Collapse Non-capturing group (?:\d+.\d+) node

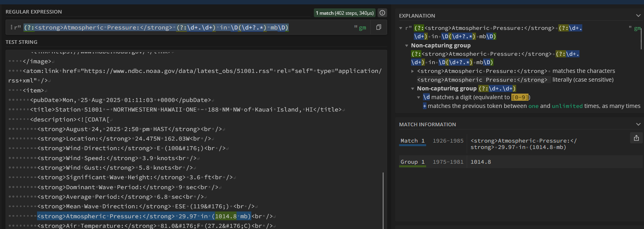413,89
